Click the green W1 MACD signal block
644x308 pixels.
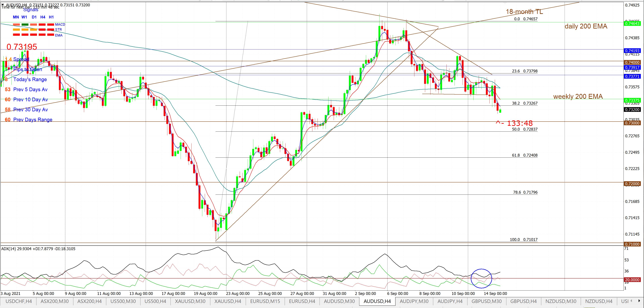coord(25,24)
